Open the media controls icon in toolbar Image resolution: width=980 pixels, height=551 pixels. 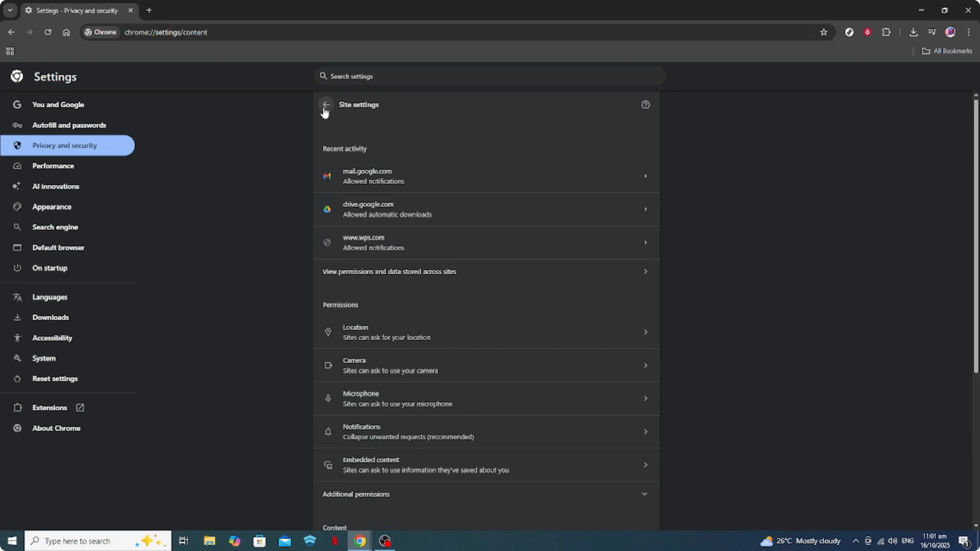[x=932, y=32]
